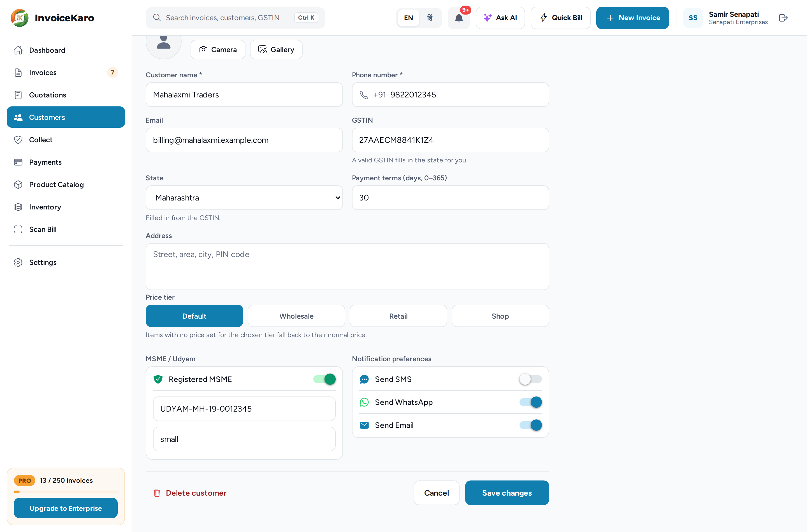Go to Invoices in the sidebar
Screen dimensions: 807x532
pos(66,73)
